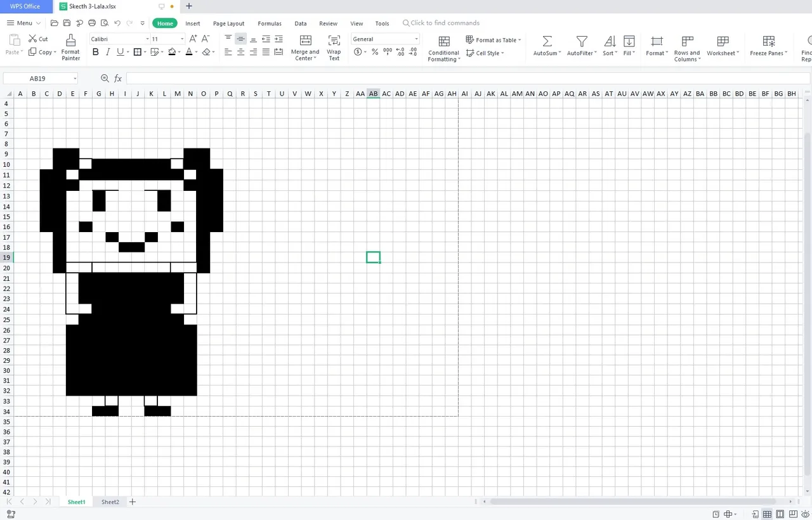
Task: Open the Calibri font name dropdown
Action: 147,39
